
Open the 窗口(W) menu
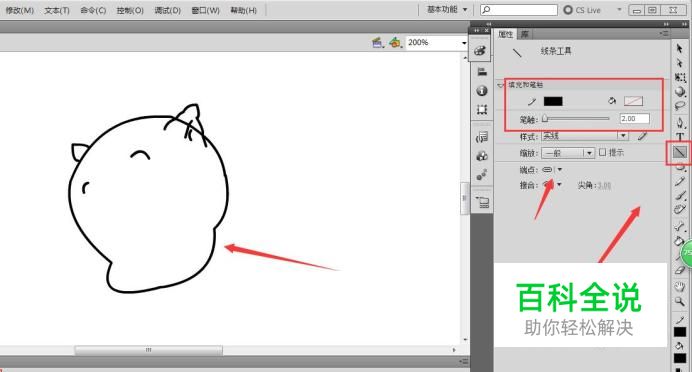(205, 10)
